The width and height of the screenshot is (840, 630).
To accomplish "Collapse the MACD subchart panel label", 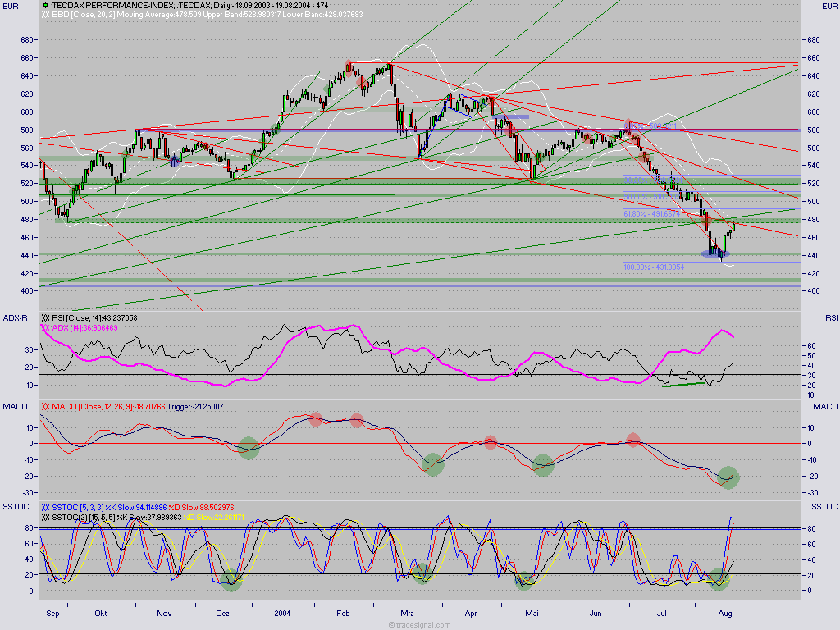I will tap(15, 406).
